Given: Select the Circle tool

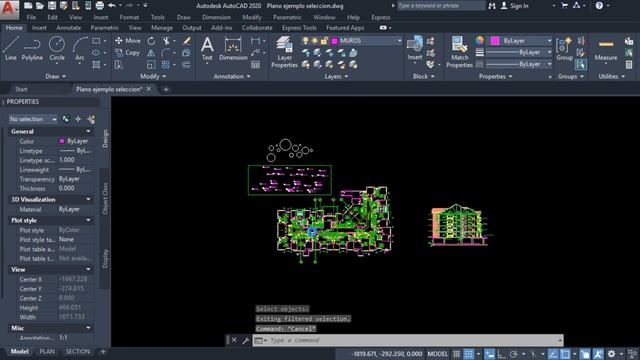Looking at the screenshot, I should (57, 49).
